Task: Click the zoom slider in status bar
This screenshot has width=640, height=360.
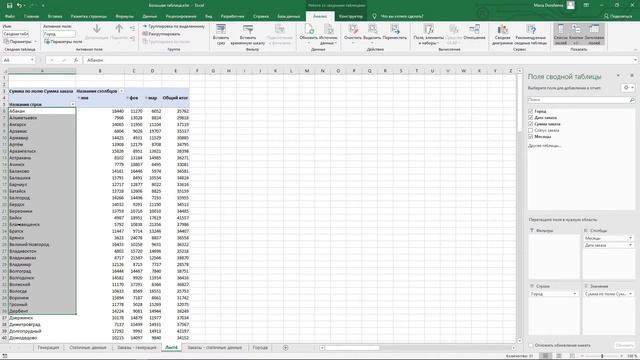Action: pyautogui.click(x=602, y=356)
